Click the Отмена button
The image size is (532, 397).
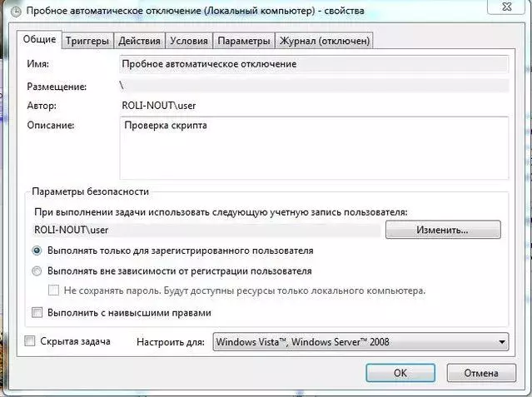[481, 373]
